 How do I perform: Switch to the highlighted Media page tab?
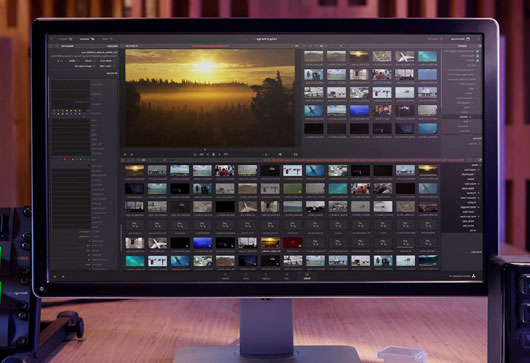tap(307, 276)
